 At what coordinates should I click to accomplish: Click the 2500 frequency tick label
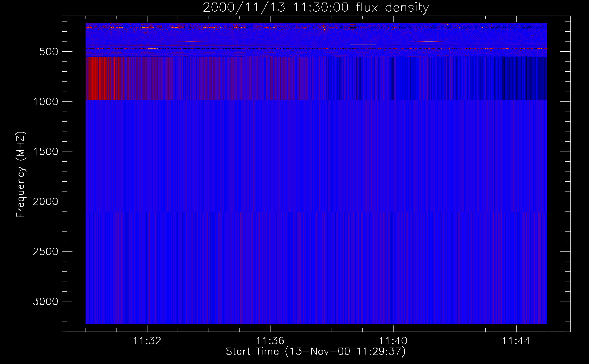click(x=46, y=252)
